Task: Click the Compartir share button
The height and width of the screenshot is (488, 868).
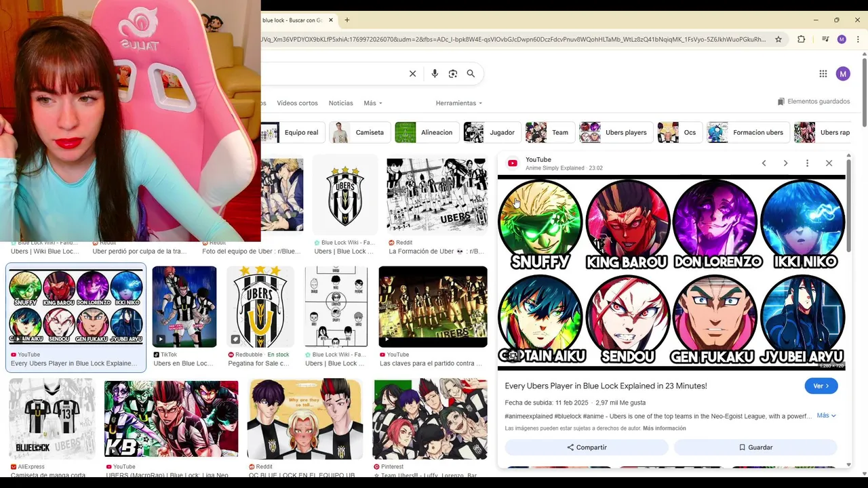Action: pyautogui.click(x=587, y=447)
